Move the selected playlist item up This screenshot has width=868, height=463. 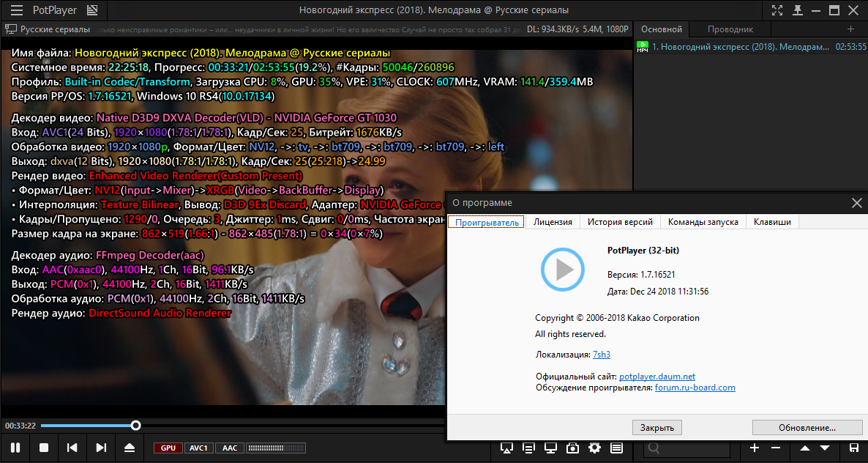(805, 448)
